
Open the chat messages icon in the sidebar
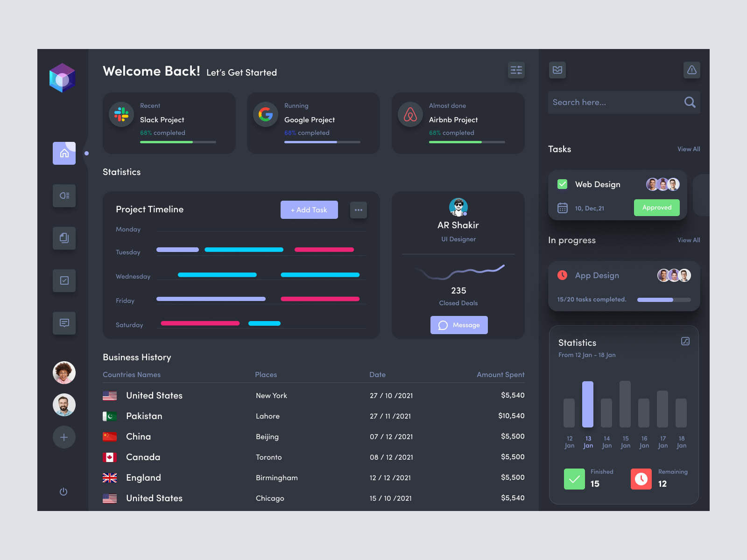pos(64,323)
